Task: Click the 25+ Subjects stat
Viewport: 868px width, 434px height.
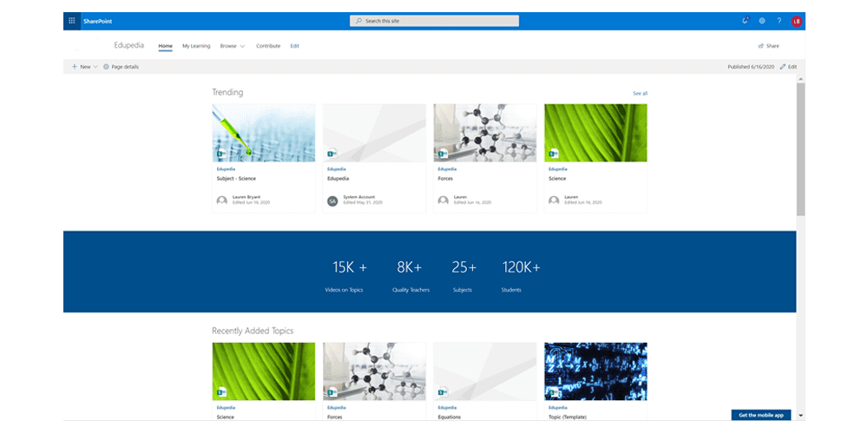Action: [x=464, y=276]
